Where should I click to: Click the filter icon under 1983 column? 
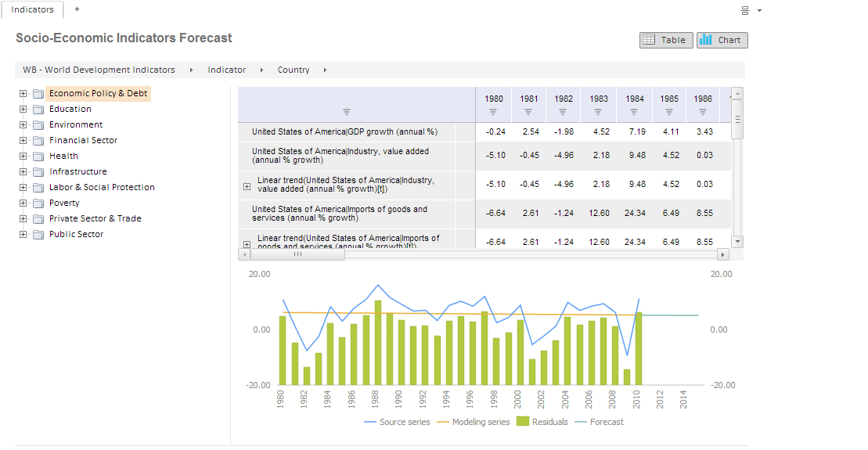pyautogui.click(x=599, y=112)
